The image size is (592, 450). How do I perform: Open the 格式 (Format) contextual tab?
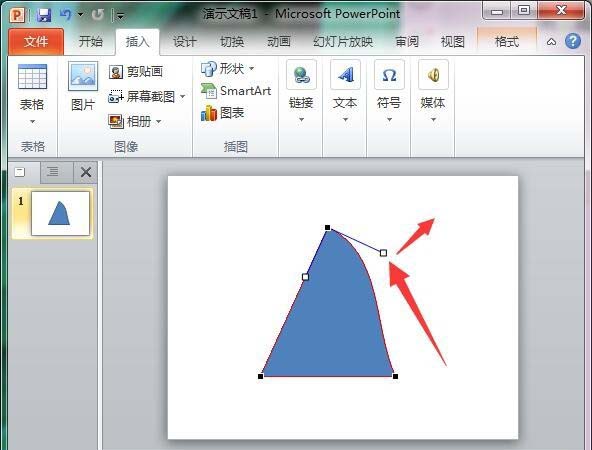coord(507,42)
